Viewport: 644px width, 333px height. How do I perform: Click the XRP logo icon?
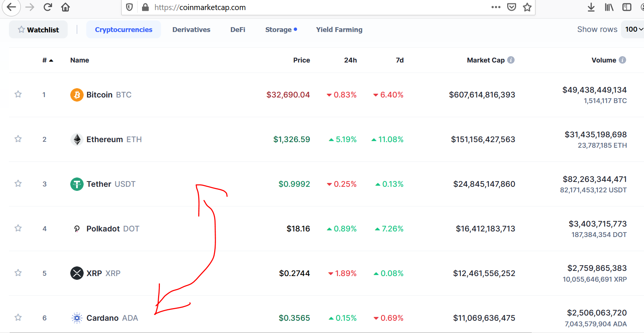tap(77, 273)
